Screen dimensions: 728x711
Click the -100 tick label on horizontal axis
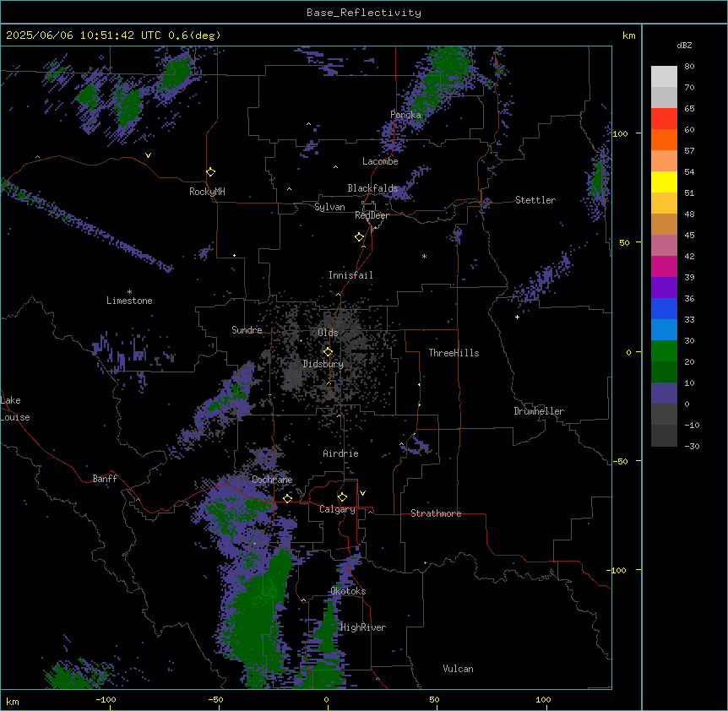pos(106,699)
